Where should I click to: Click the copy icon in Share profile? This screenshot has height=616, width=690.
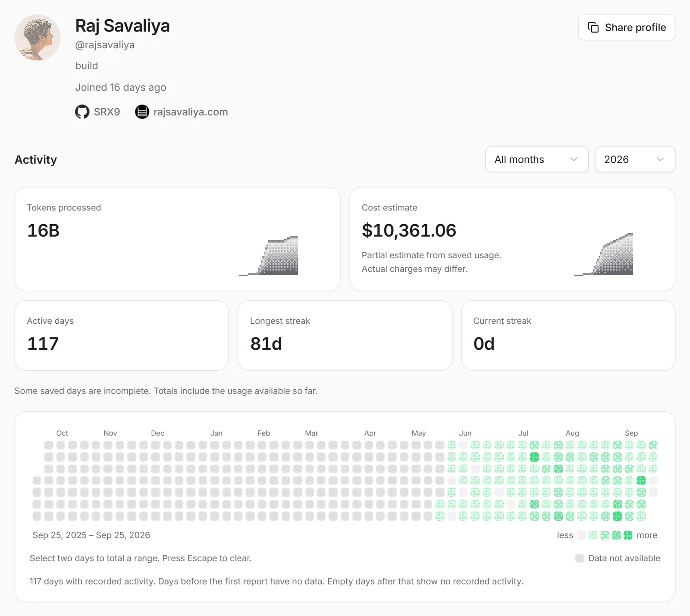pyautogui.click(x=593, y=28)
